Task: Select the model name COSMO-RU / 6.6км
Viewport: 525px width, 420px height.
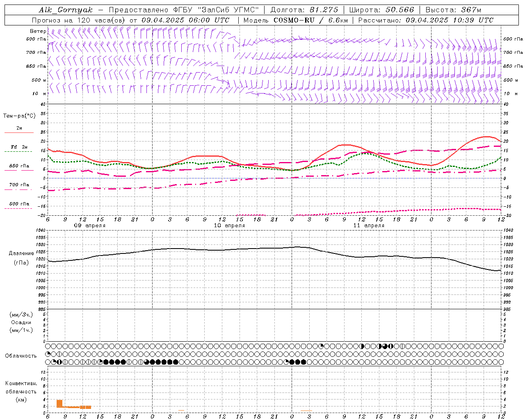Action: click(x=310, y=20)
